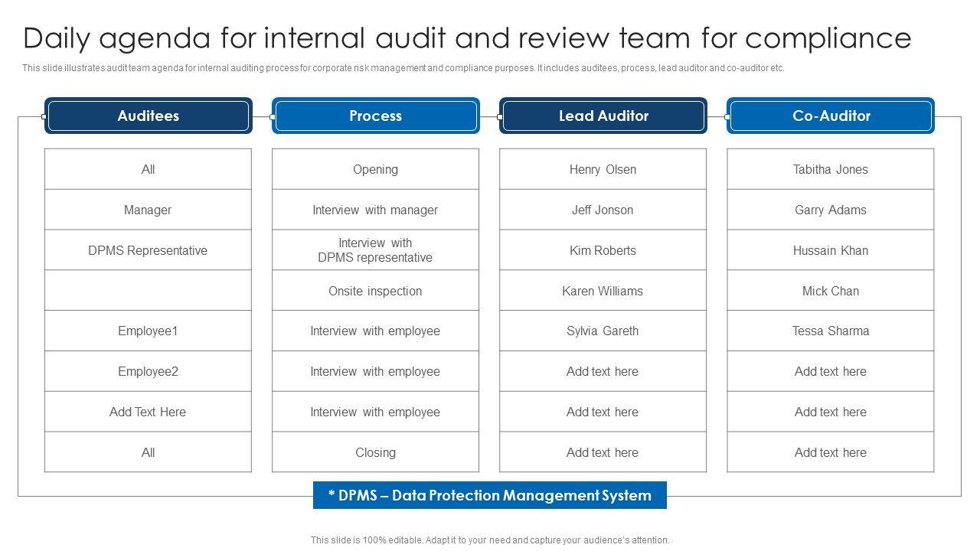Image resolution: width=980 pixels, height=551 pixels.
Task: Select the Interview with manager cell
Action: [x=375, y=210]
